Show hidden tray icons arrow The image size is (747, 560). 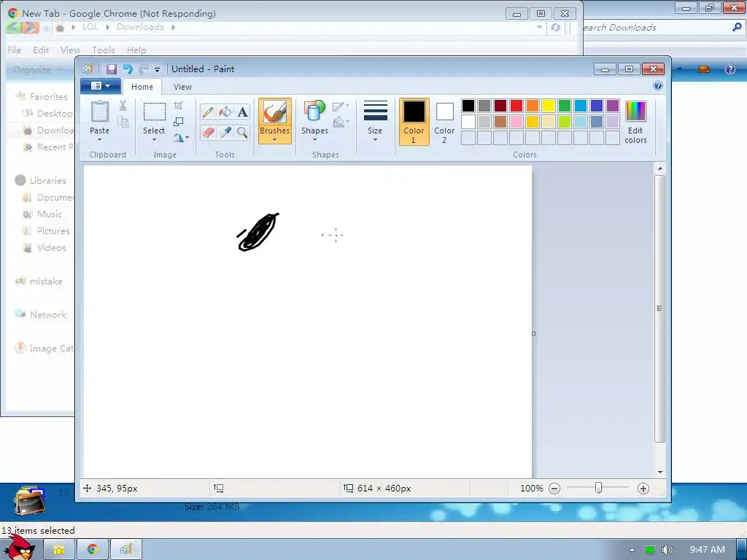tap(632, 550)
